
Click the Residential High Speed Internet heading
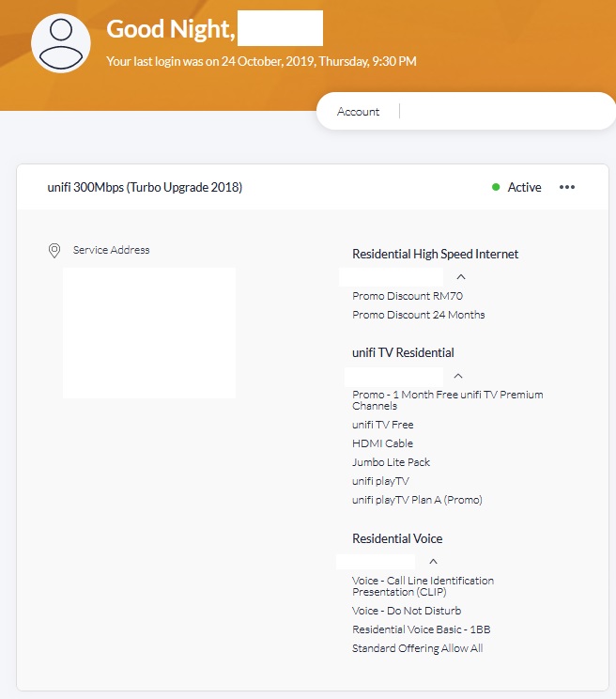(x=435, y=254)
